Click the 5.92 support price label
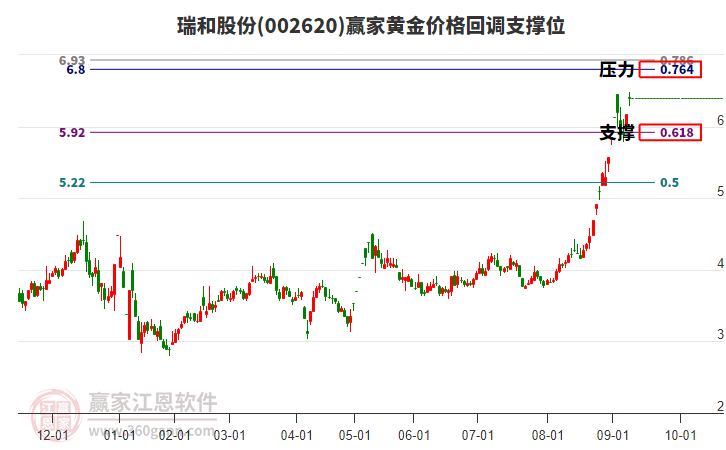 click(x=72, y=133)
